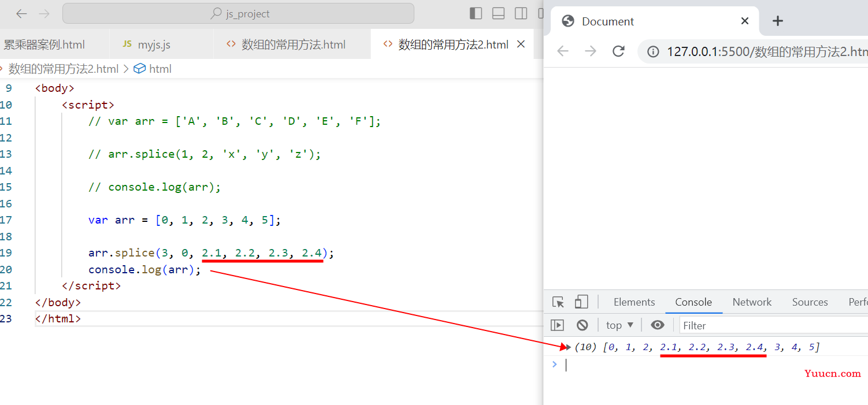Click the opening <body> tag
Image resolution: width=868 pixels, height=405 pixels.
coord(55,88)
